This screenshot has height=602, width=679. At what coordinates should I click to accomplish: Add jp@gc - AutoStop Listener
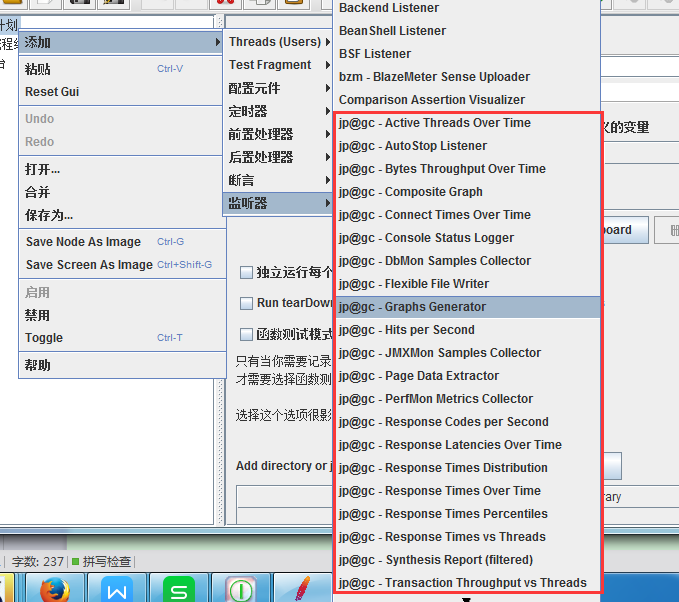pos(468,146)
